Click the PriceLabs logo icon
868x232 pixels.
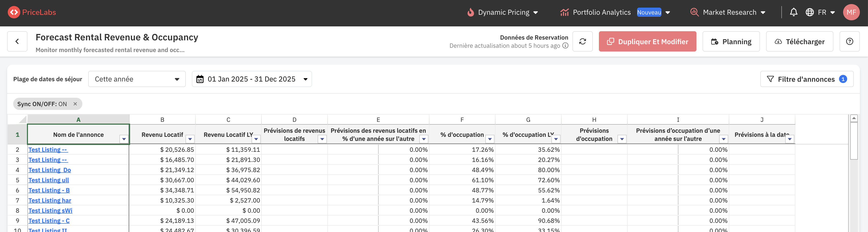click(14, 12)
